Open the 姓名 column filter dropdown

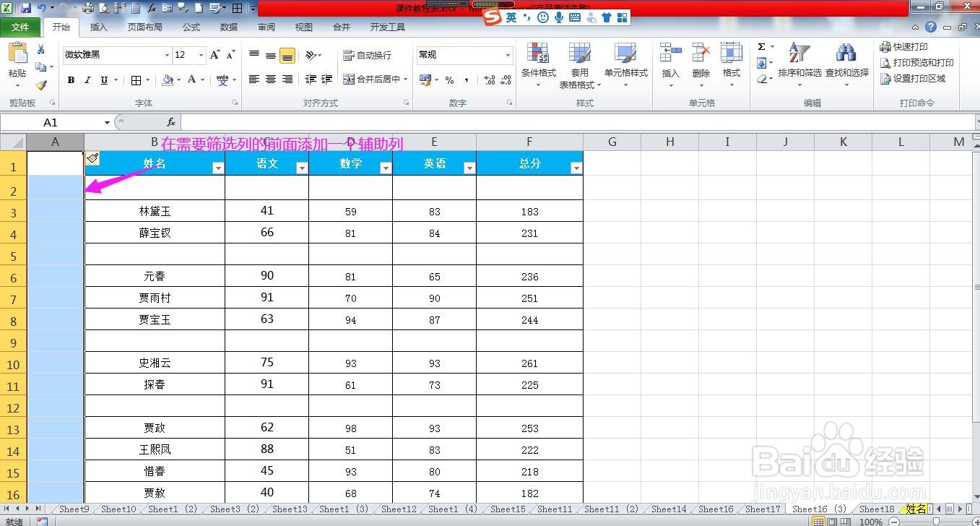click(x=218, y=168)
